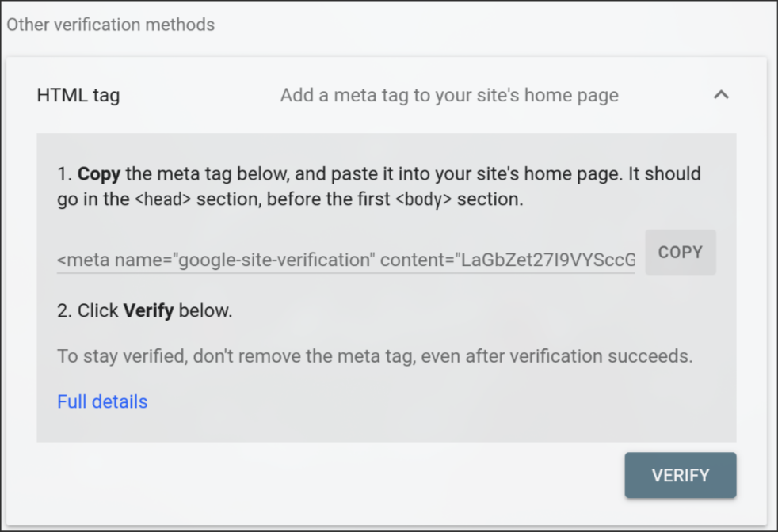Click the upward chevron next to the instructions
778x532 pixels.
click(x=721, y=94)
